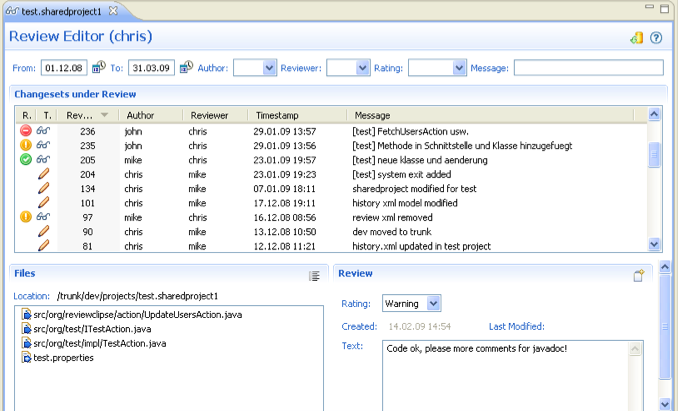Click the glasses review icon for revision 235
678x411 pixels.
(43, 144)
